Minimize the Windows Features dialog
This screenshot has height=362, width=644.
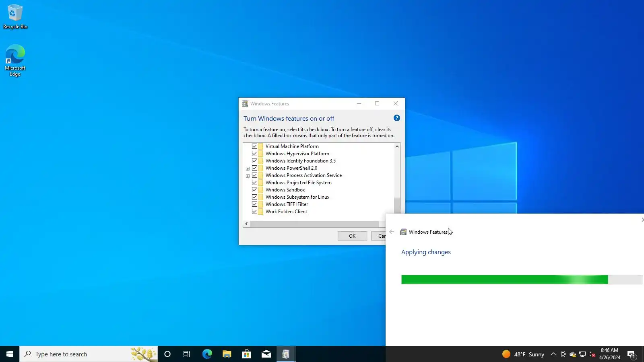point(359,104)
